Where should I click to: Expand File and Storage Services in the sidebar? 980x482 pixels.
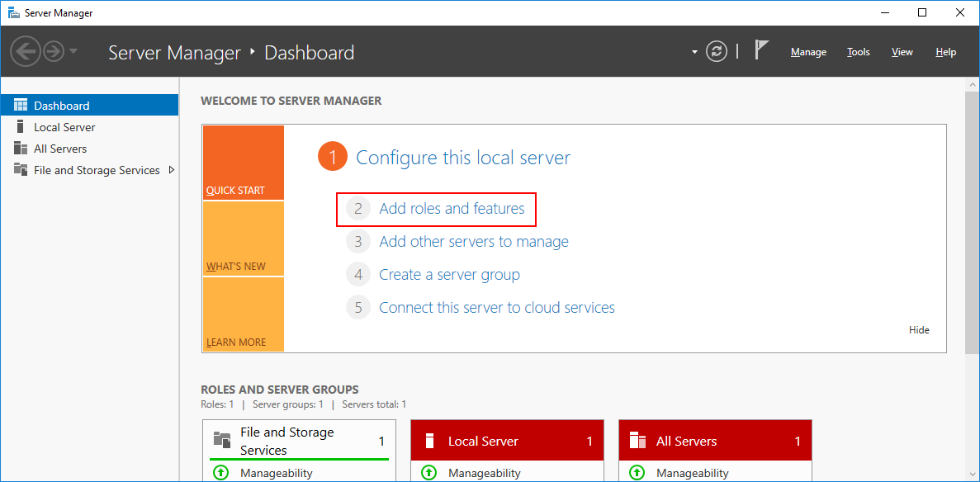[x=172, y=170]
